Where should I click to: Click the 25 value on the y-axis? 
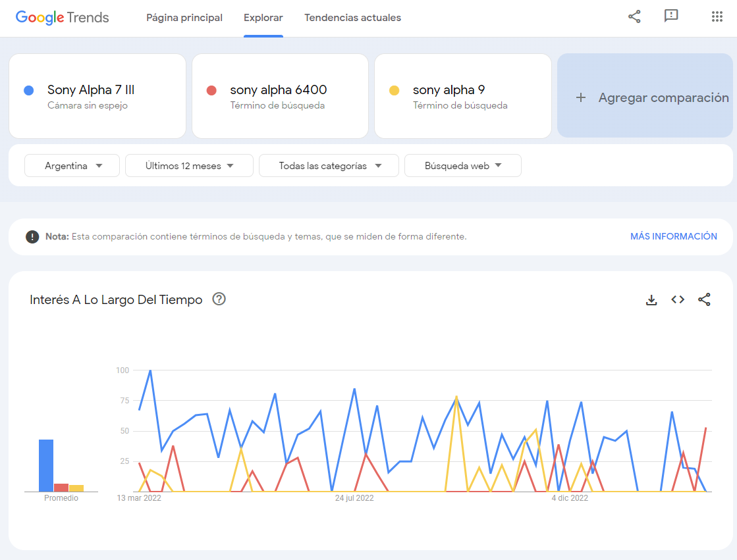[124, 461]
